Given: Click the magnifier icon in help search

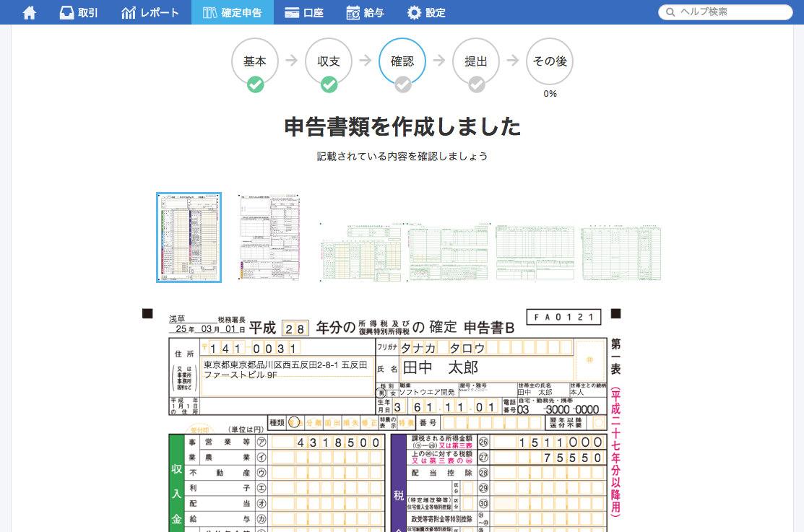Looking at the screenshot, I should coord(670,12).
